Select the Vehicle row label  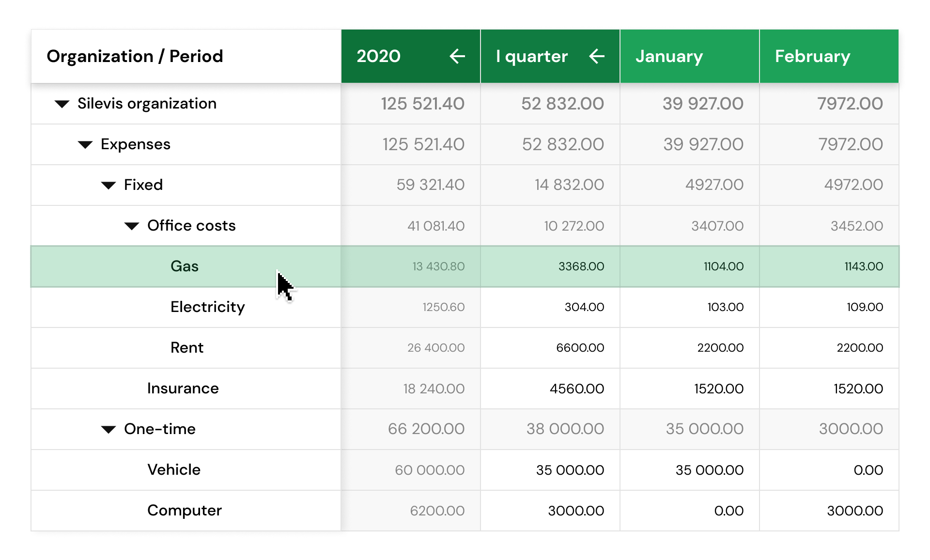coord(173,469)
